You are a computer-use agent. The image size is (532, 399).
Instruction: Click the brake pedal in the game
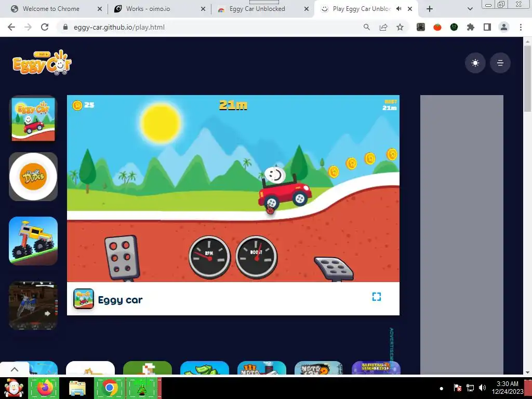click(x=122, y=258)
